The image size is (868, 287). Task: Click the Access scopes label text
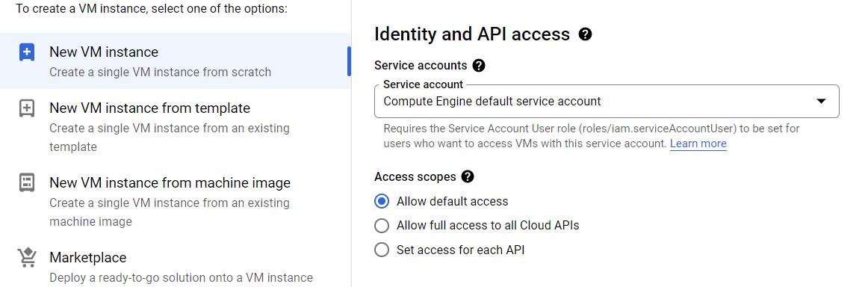coord(415,176)
